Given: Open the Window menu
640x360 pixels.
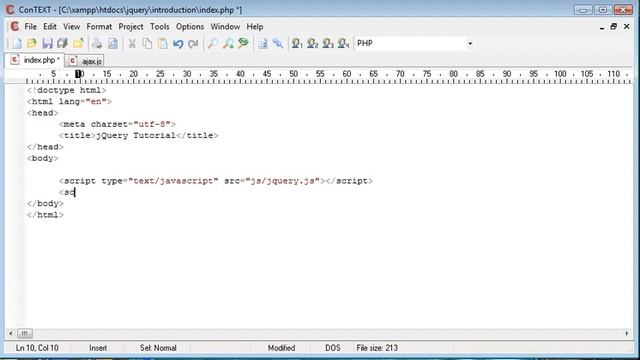Looking at the screenshot, I should pos(225,27).
